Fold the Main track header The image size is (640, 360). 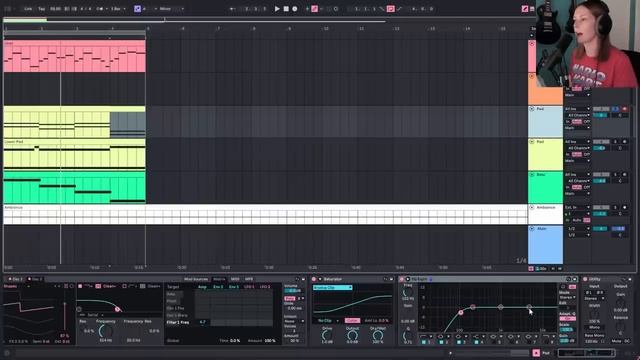[x=532, y=229]
